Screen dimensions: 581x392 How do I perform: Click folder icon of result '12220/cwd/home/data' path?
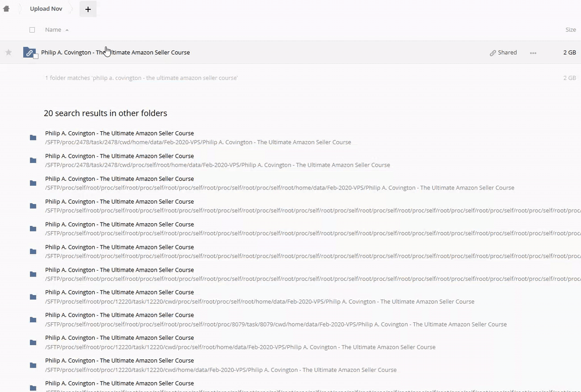(33, 365)
